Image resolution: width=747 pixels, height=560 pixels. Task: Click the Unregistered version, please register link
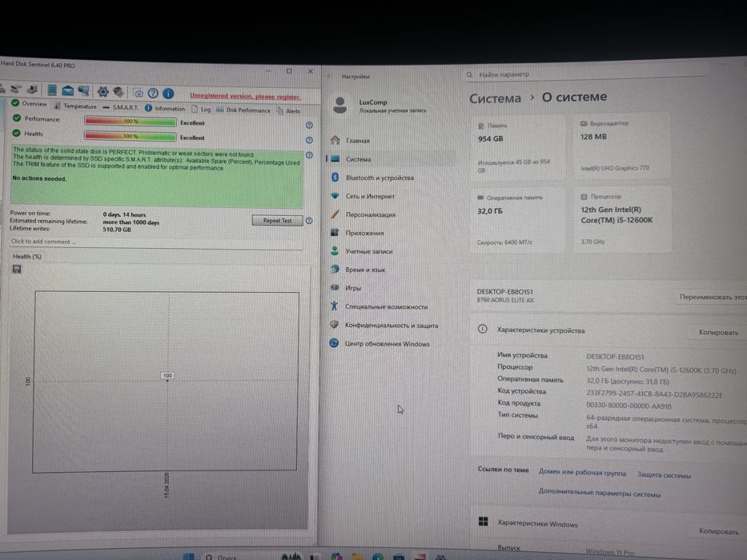tap(245, 96)
